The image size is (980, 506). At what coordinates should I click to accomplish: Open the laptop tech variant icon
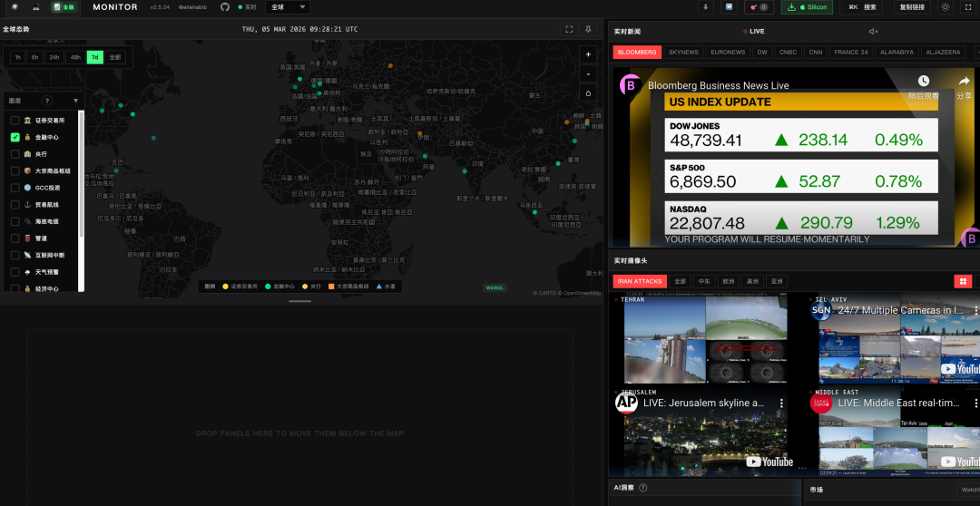point(35,7)
